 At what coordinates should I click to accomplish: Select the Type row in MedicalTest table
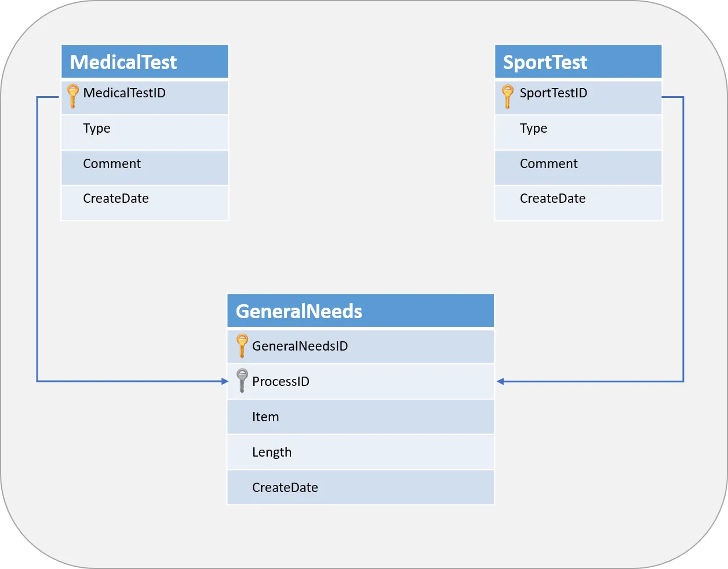coord(145,129)
